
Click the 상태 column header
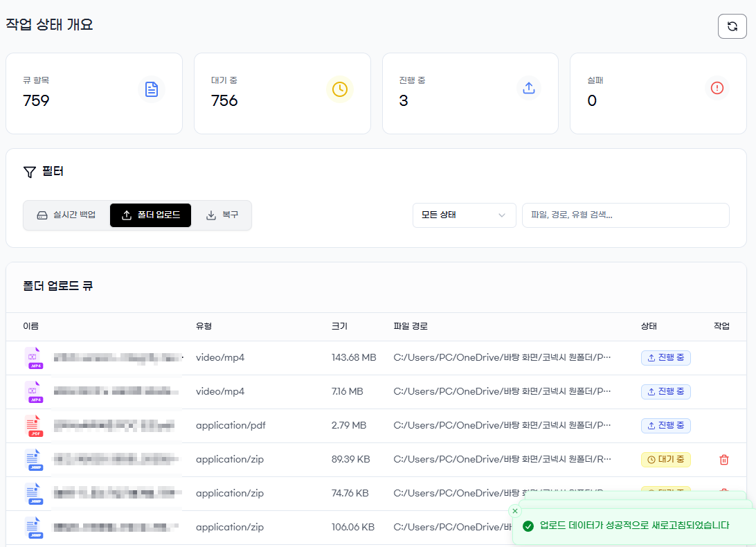click(649, 326)
